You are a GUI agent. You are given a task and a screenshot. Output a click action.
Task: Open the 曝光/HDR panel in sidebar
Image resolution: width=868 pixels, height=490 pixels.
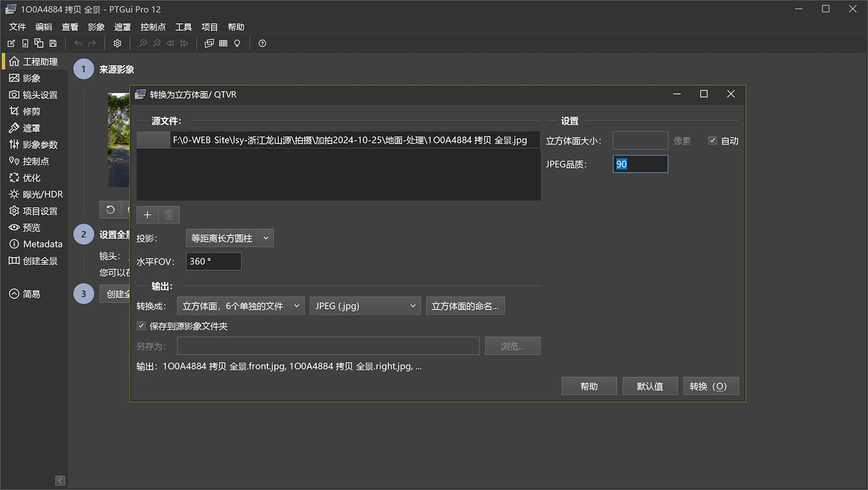tap(36, 194)
